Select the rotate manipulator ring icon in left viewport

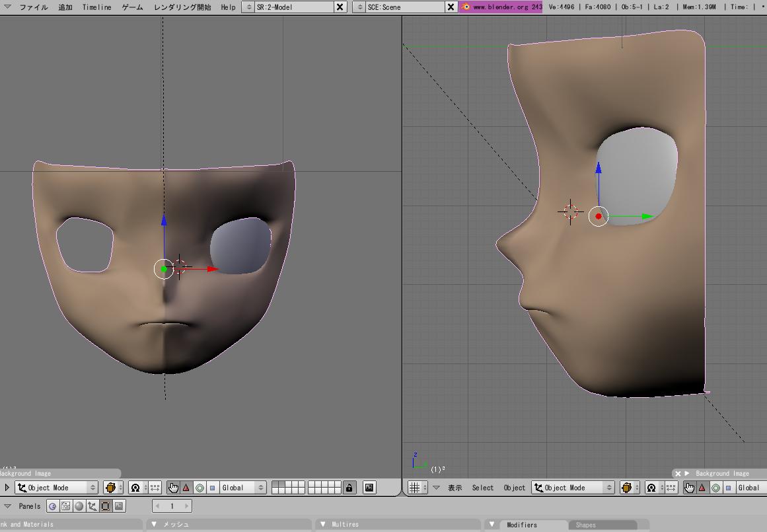click(200, 488)
